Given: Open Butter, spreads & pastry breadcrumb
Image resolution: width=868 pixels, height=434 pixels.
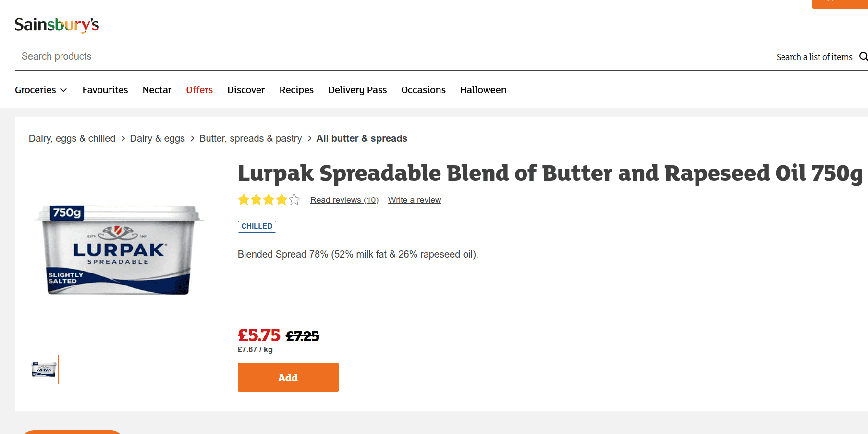Looking at the screenshot, I should tap(250, 138).
